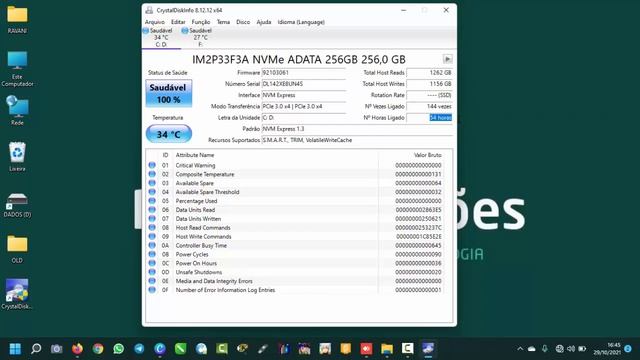Click the Nº Vezes Ligado value 144 vezes
Image resolution: width=640 pixels, height=360 pixels.
click(429, 106)
